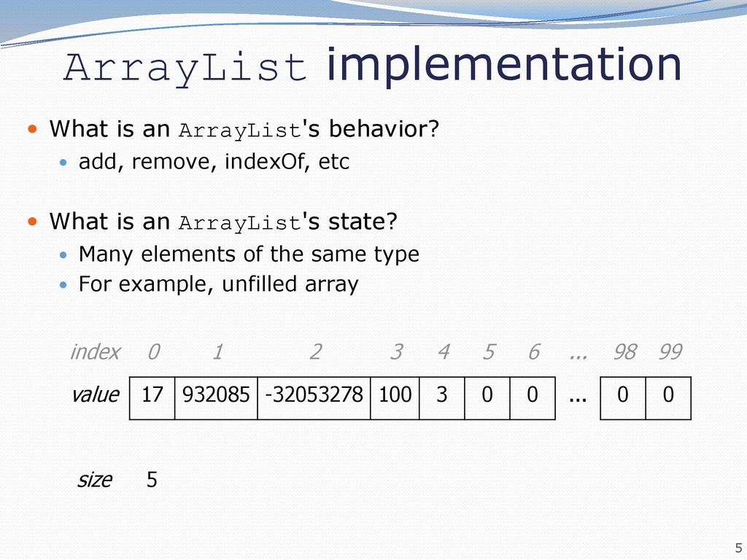Click the 'What is an ArrayList's state?' bullet
747x560 pixels.
pyautogui.click(x=223, y=222)
